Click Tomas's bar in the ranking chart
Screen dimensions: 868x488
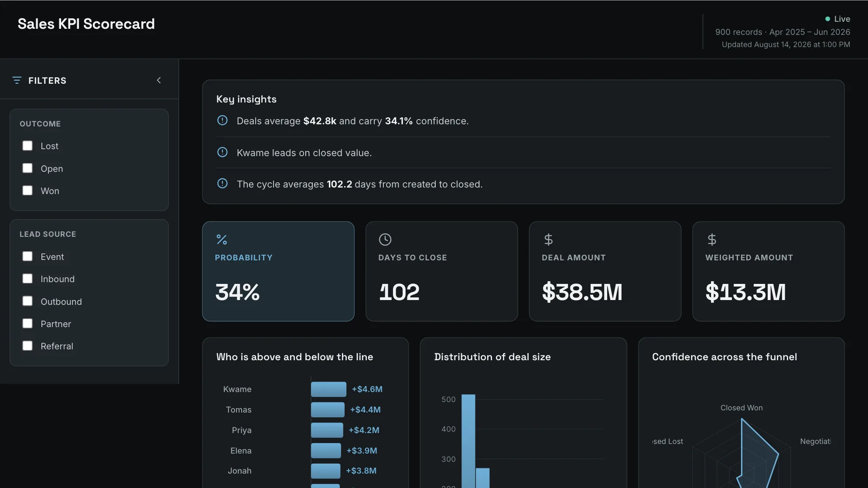tap(328, 410)
